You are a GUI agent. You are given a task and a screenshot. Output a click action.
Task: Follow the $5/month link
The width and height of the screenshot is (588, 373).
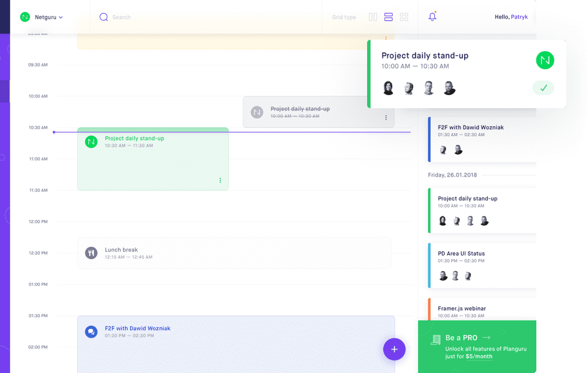[x=479, y=356]
